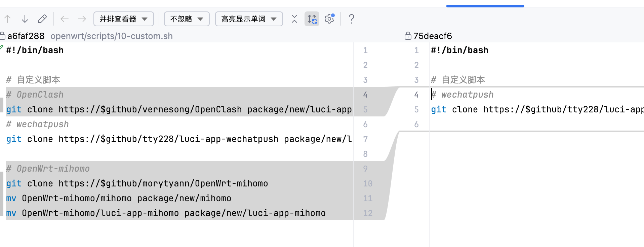Open the 并排查看器 viewer dropdown
644x247 pixels.
(123, 19)
